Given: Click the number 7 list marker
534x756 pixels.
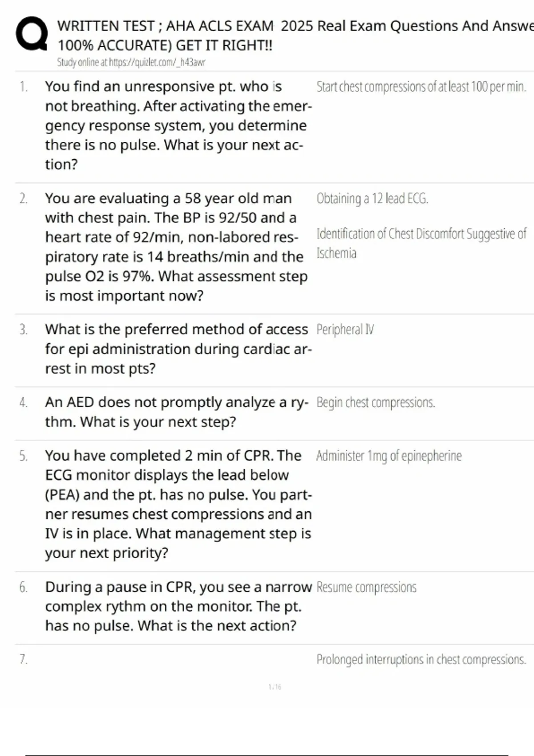Looking at the screenshot, I should click(x=24, y=659).
